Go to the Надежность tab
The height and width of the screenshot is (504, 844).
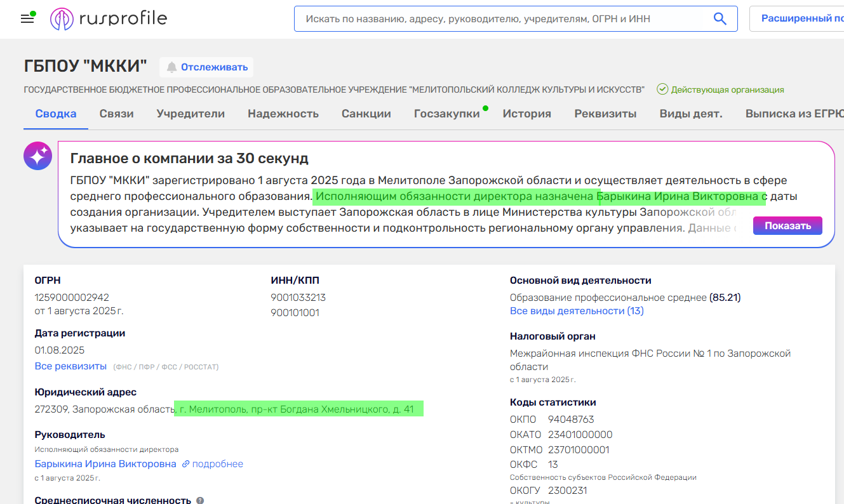283,114
